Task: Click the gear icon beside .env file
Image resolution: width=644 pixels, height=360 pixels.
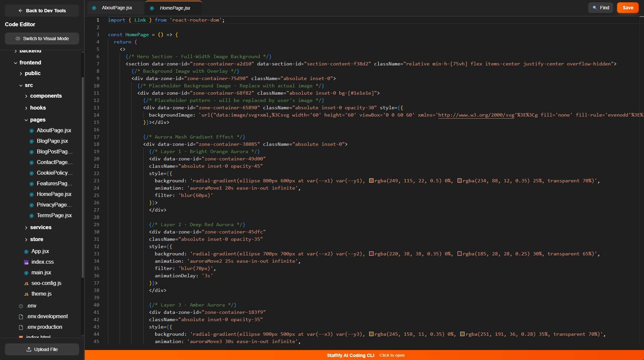Action: 21,306
